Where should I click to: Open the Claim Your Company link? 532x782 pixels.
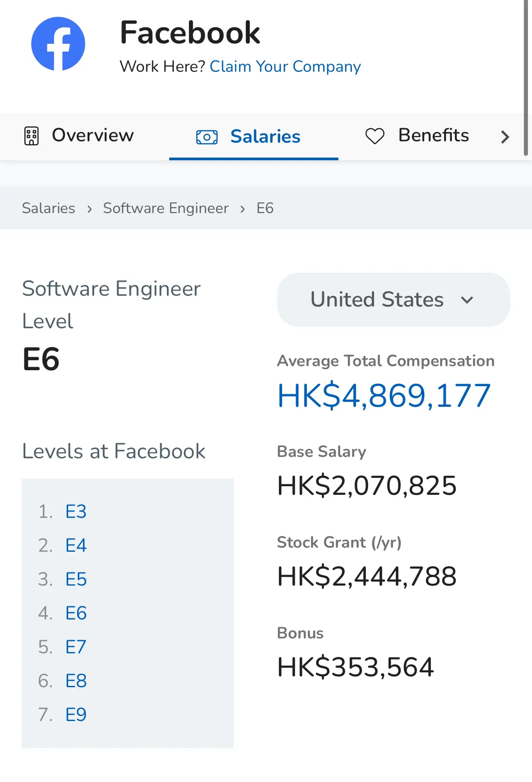pos(285,66)
